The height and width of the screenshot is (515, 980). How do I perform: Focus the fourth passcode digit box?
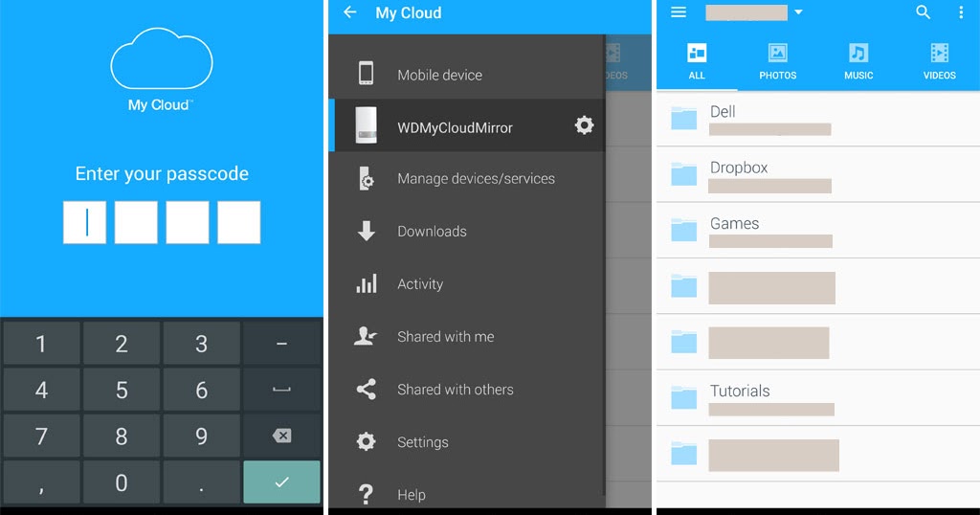pos(238,222)
